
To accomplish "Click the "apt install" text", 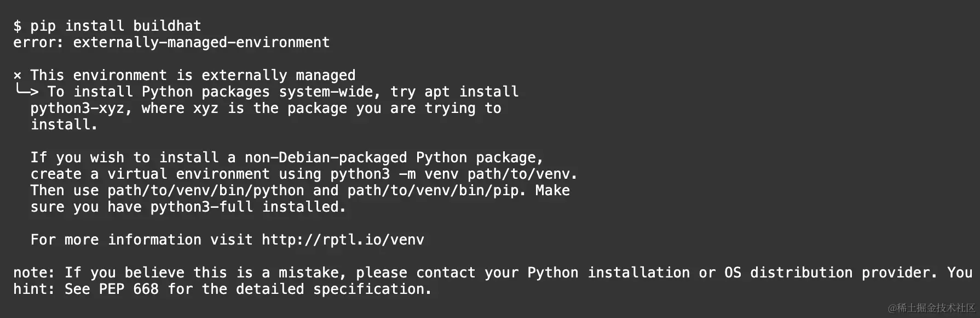I will coord(471,92).
